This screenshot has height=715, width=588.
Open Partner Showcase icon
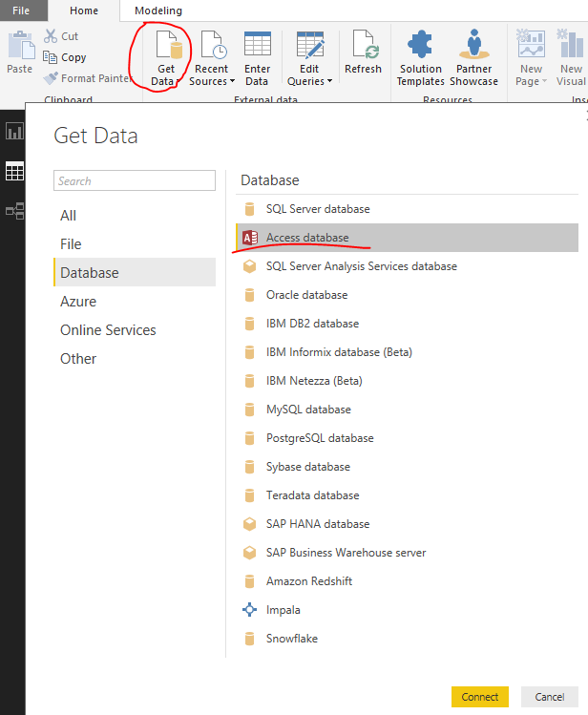point(474,44)
